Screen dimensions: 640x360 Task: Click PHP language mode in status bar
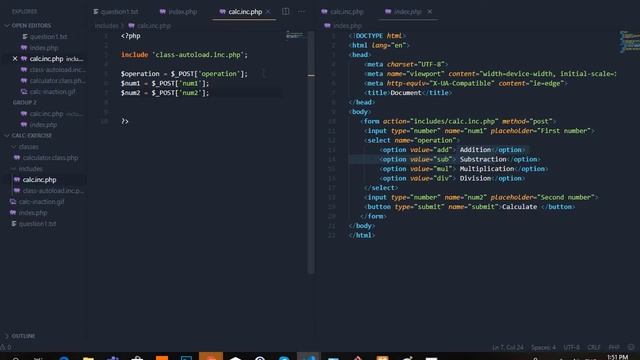pyautogui.click(x=614, y=348)
